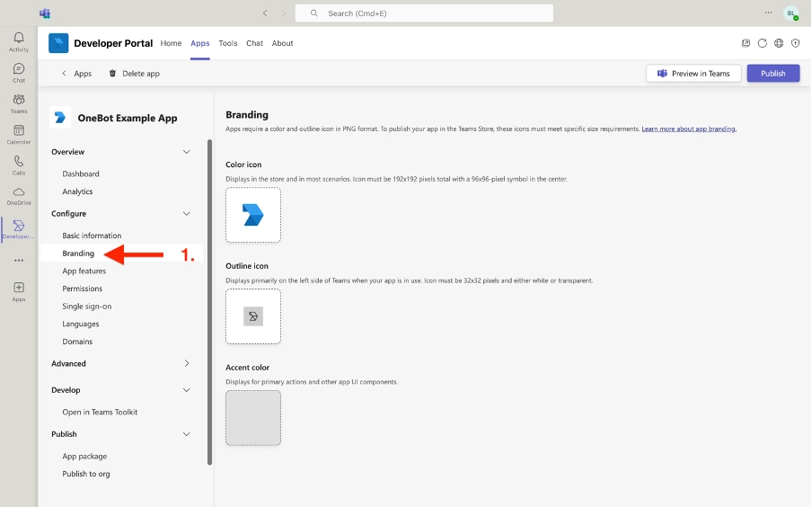The width and height of the screenshot is (812, 507).
Task: Click the Outline icon upload thumbnail
Action: click(x=253, y=316)
